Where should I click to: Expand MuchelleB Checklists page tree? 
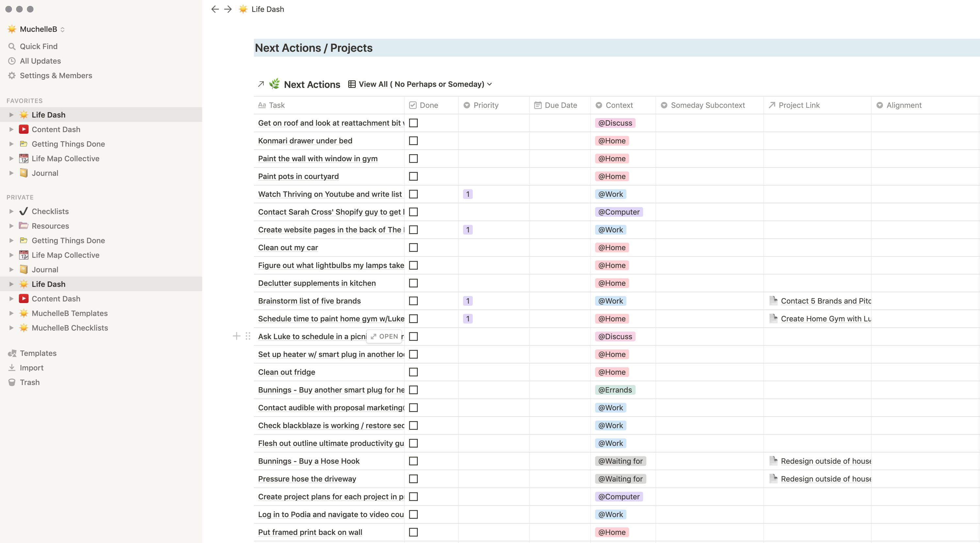[x=11, y=328]
